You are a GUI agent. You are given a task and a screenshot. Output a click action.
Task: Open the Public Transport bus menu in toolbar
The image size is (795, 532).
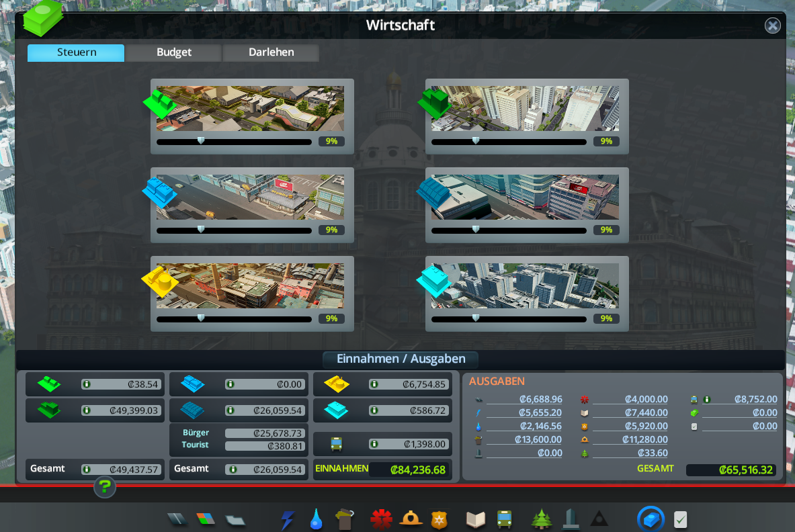coord(504,519)
